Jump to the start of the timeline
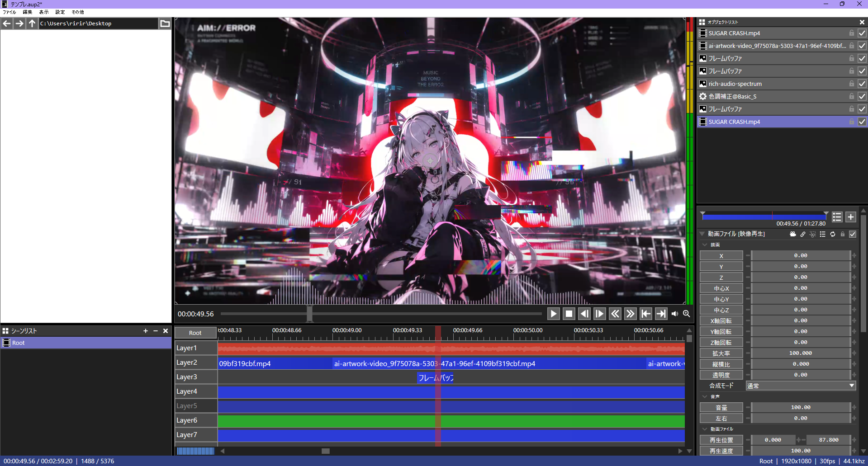Image resolution: width=868 pixels, height=466 pixels. point(646,314)
